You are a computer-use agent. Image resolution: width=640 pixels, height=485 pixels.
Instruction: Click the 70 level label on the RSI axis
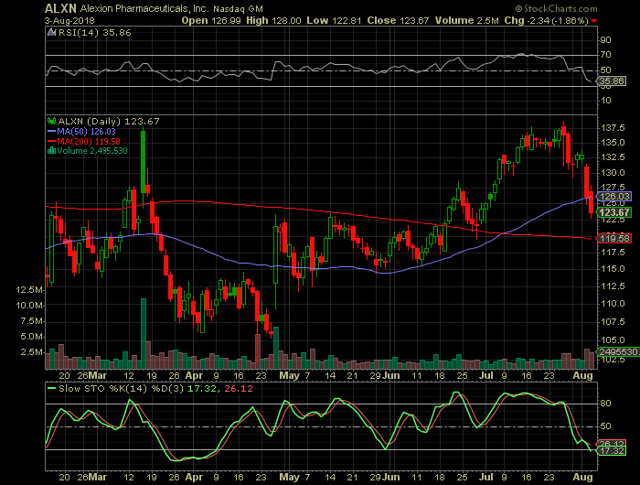click(606, 55)
